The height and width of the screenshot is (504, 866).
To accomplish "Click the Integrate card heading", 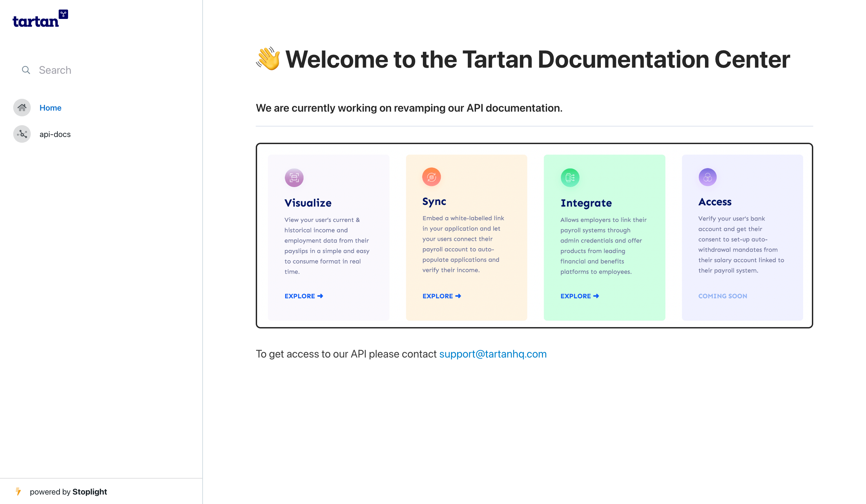I will point(586,203).
